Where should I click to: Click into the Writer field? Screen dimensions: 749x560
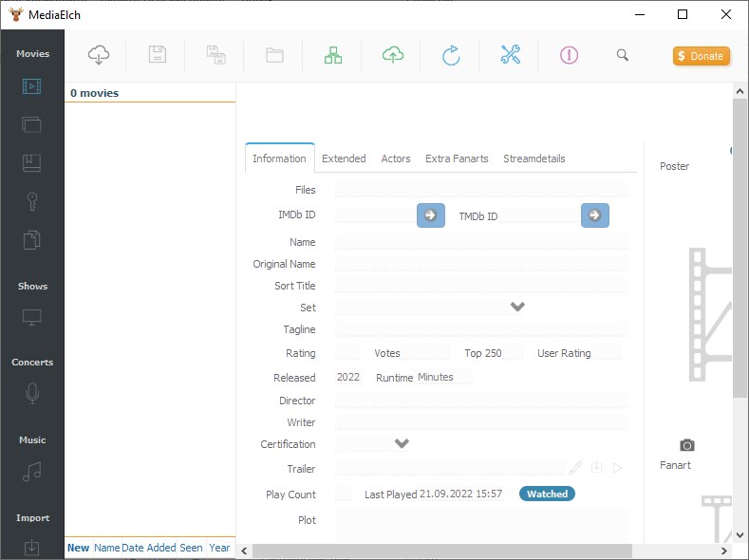click(481, 422)
